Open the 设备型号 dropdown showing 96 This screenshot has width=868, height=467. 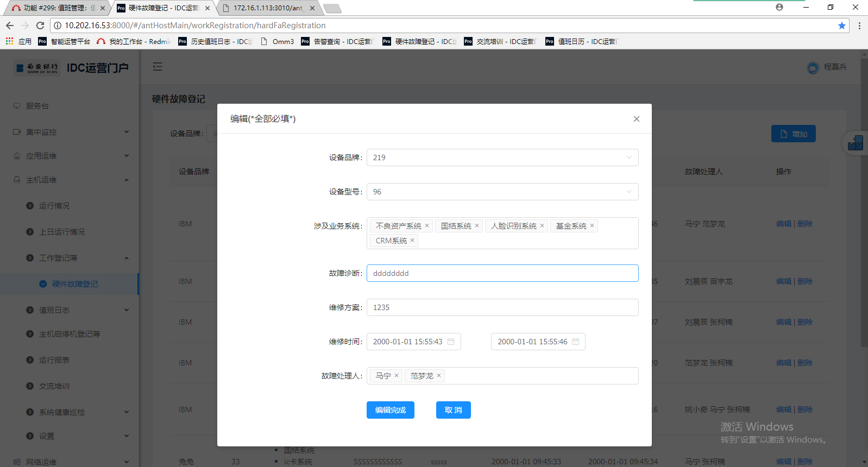[x=502, y=192]
